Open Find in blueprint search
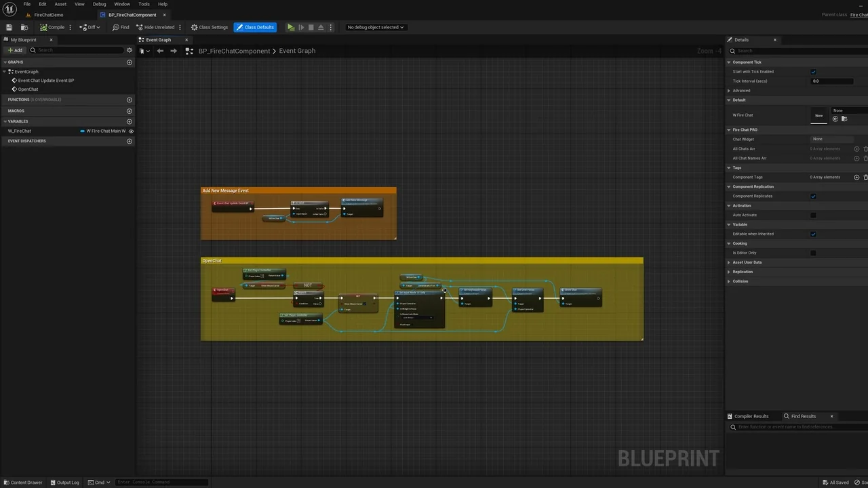The height and width of the screenshot is (488, 868). [121, 27]
